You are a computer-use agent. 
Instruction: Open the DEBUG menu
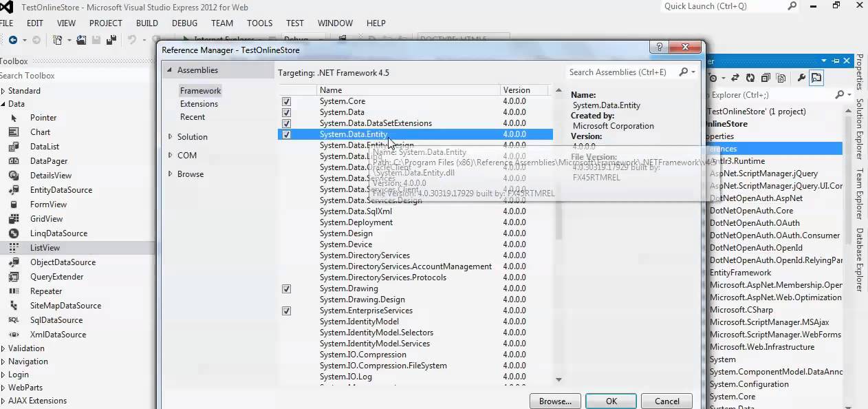(x=184, y=23)
